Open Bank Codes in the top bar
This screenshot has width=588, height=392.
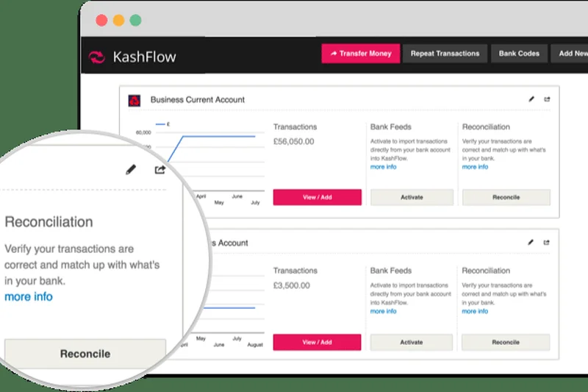tap(519, 54)
